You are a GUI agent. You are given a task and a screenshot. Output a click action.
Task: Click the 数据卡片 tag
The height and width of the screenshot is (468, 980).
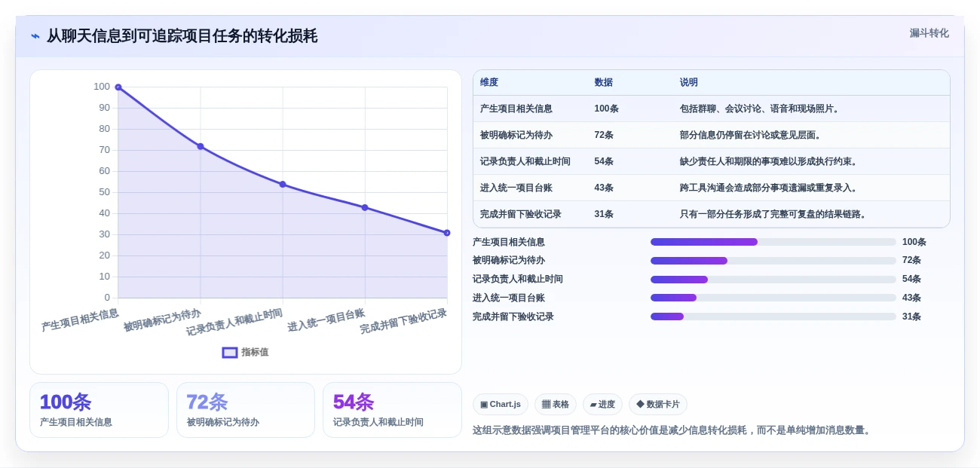pyautogui.click(x=658, y=404)
